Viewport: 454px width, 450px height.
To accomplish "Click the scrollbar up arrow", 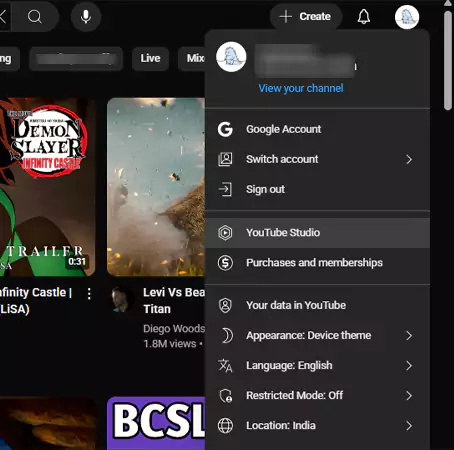I will pyautogui.click(x=448, y=3).
